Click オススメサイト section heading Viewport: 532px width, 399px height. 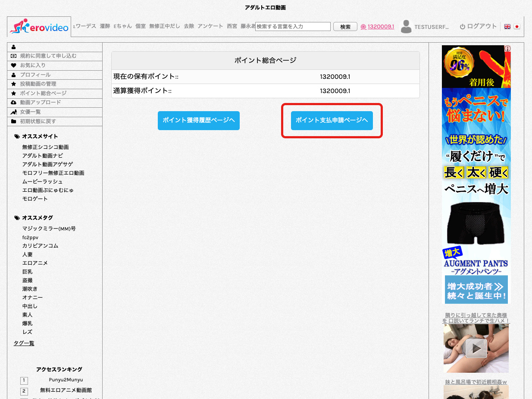(40, 136)
